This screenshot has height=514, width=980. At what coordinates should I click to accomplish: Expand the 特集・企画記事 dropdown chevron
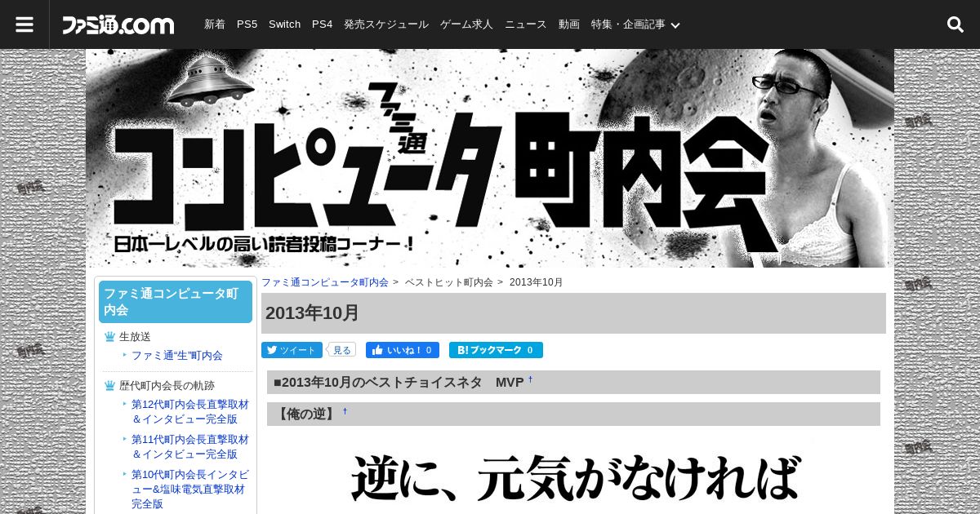pos(675,25)
